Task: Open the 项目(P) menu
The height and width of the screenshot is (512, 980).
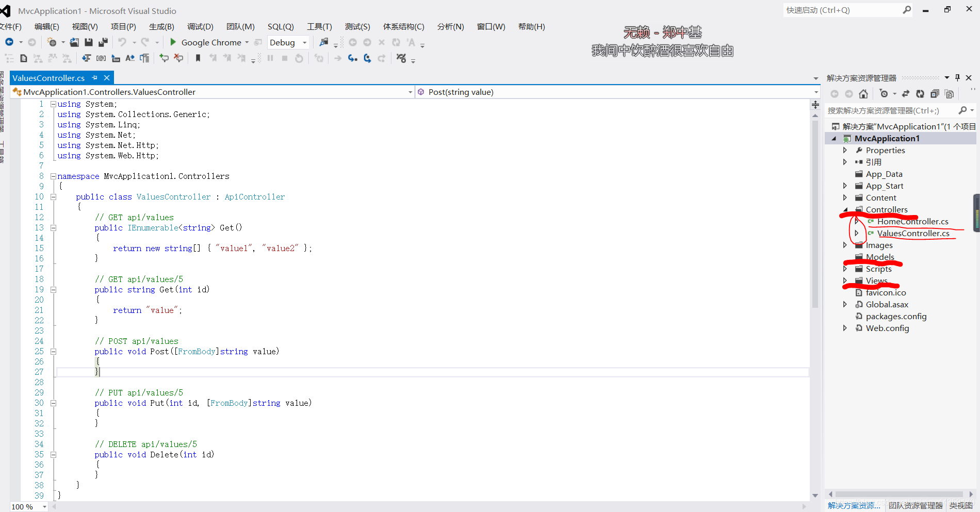Action: pos(123,27)
